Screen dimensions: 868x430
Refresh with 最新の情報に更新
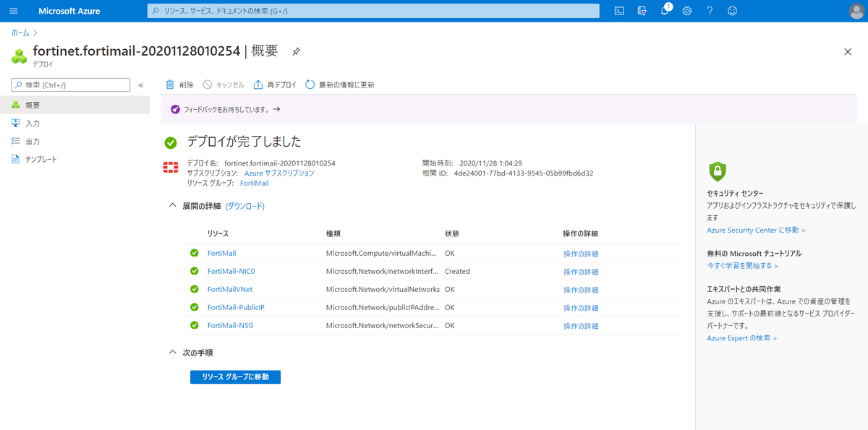340,85
